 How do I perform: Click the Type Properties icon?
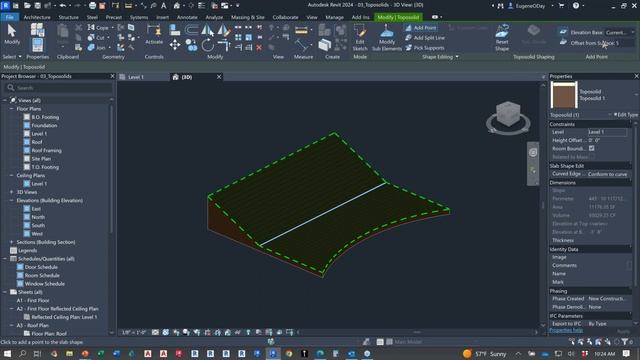click(37, 30)
